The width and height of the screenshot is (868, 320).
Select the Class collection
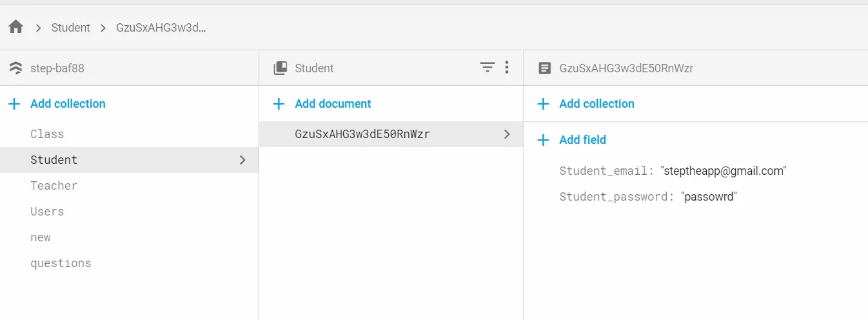(47, 134)
